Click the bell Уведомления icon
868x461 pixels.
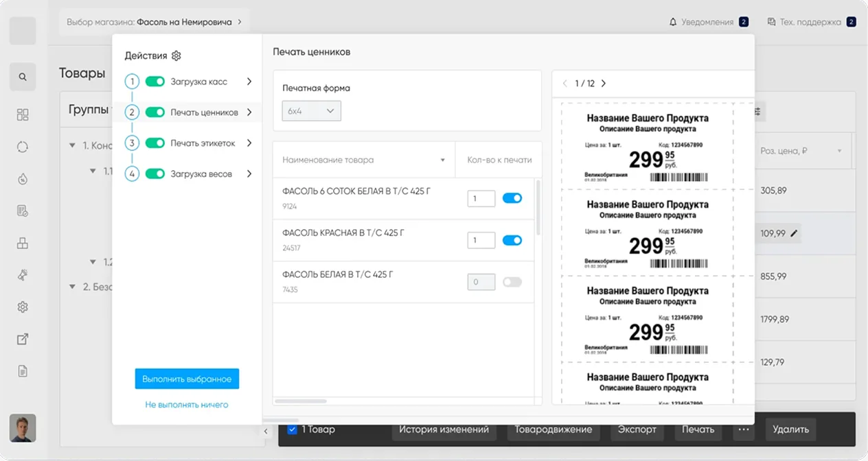[673, 22]
